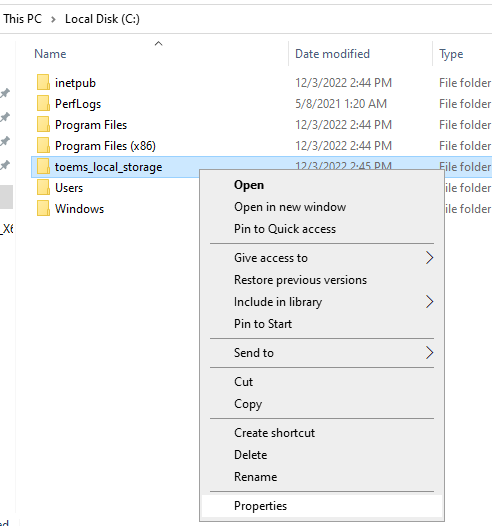This screenshot has height=526, width=492.
Task: Click the Windows folder icon
Action: 43,209
